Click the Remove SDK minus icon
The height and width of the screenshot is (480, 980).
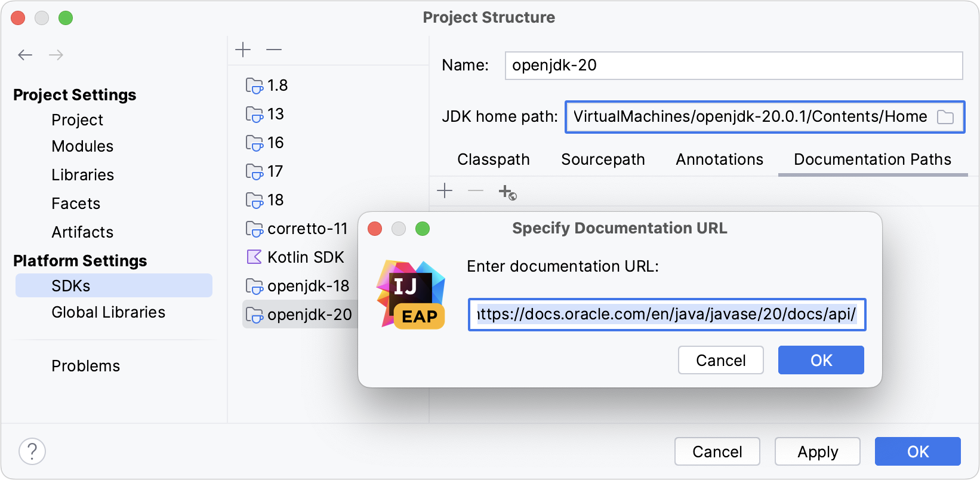tap(274, 50)
